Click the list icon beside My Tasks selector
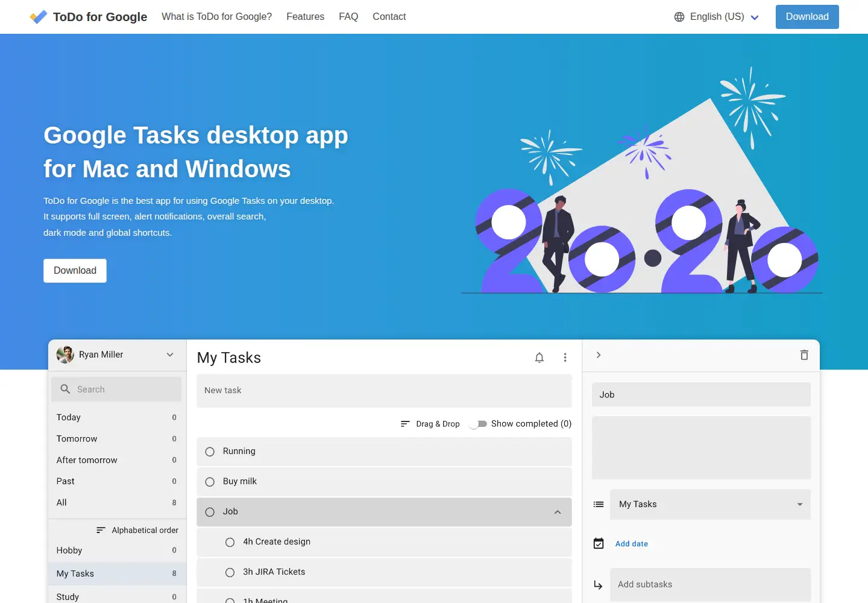The height and width of the screenshot is (603, 868). coord(599,504)
